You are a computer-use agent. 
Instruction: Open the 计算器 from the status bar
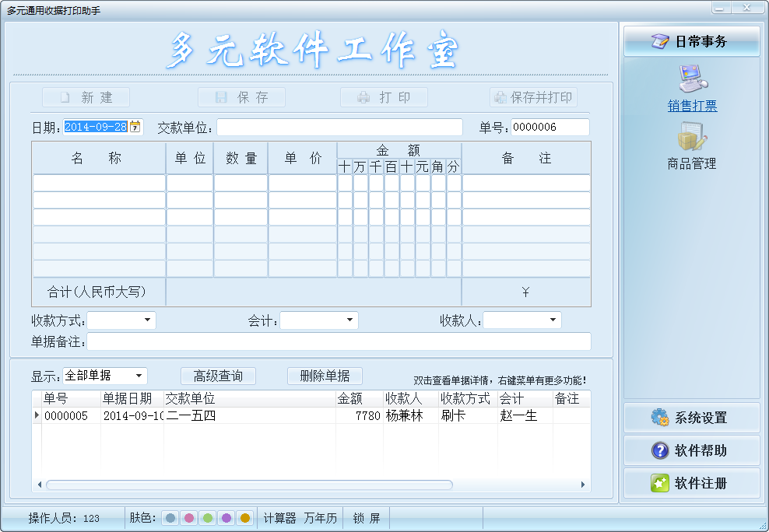pos(279,517)
